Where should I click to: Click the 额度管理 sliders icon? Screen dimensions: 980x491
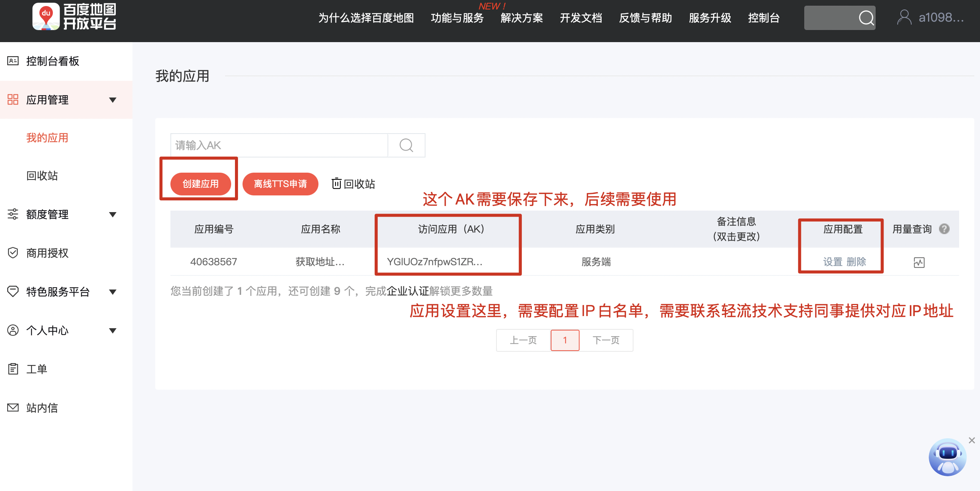13,214
